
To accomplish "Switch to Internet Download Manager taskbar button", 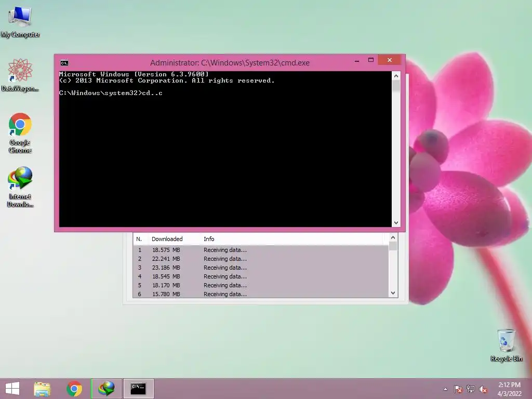I will click(x=106, y=389).
